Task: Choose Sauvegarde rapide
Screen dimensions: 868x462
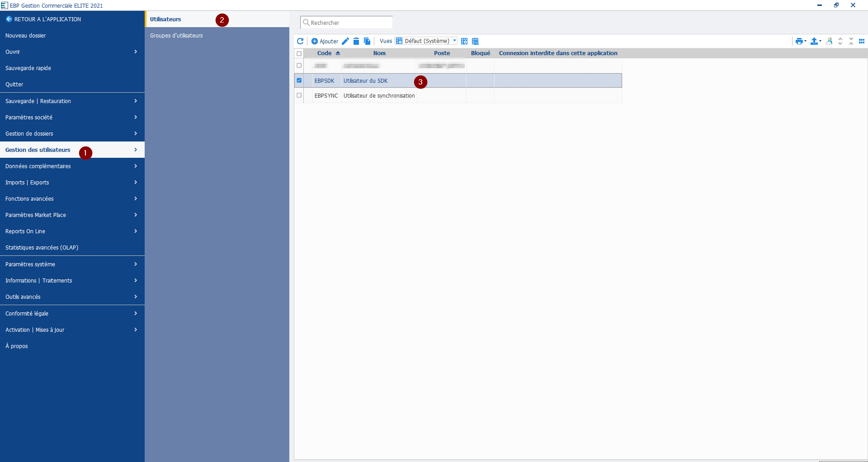Action: [72, 68]
